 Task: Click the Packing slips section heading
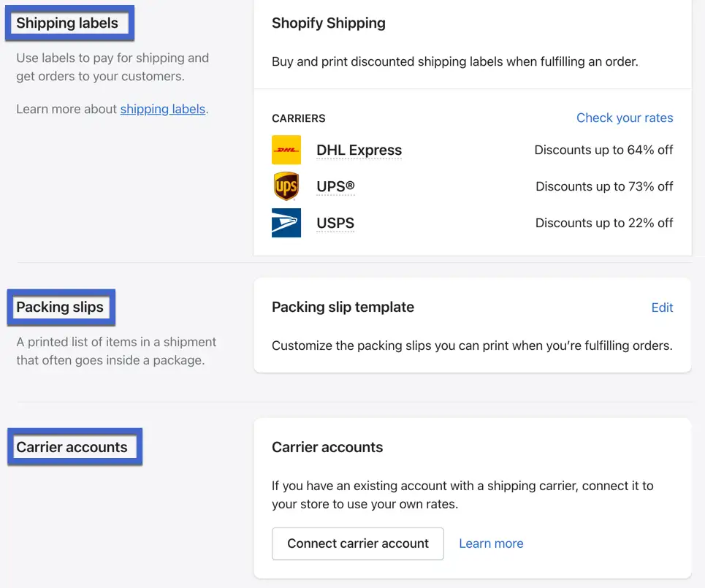coord(60,307)
